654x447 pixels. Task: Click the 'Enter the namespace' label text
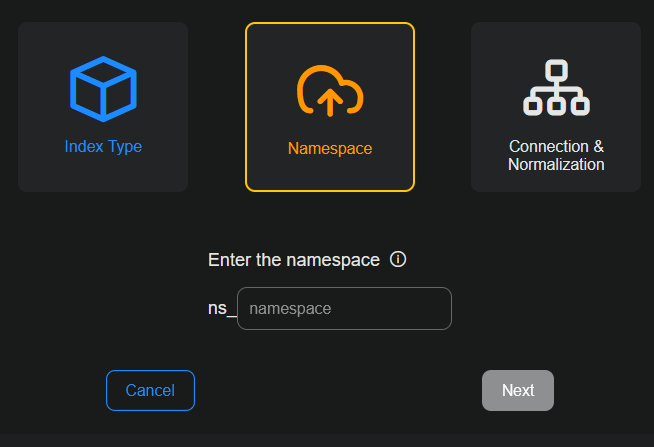293,260
